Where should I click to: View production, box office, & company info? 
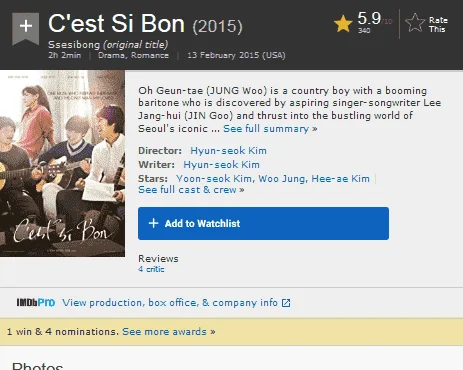[170, 303]
